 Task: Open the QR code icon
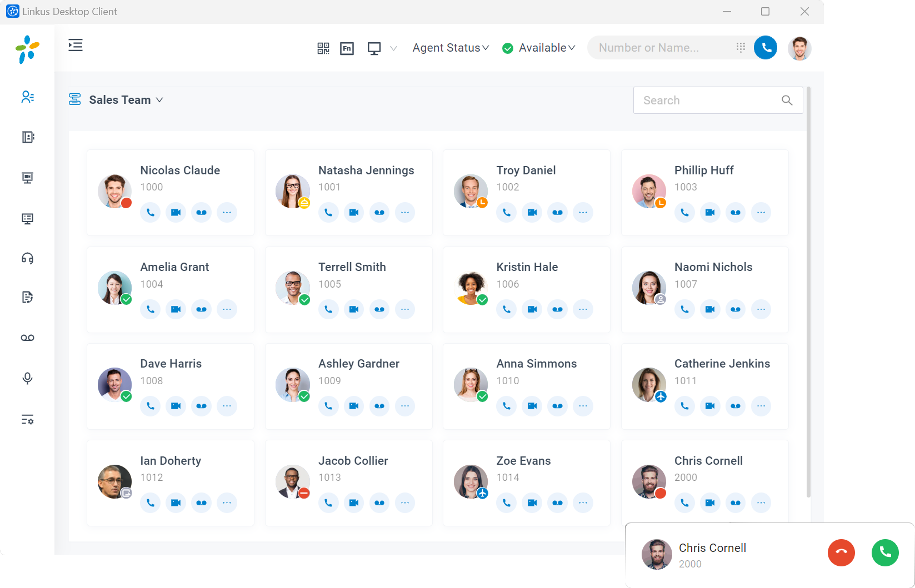pos(323,48)
